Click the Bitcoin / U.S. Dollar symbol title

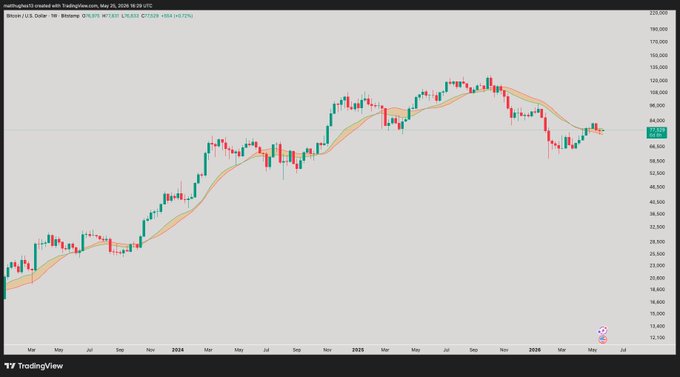coord(28,16)
